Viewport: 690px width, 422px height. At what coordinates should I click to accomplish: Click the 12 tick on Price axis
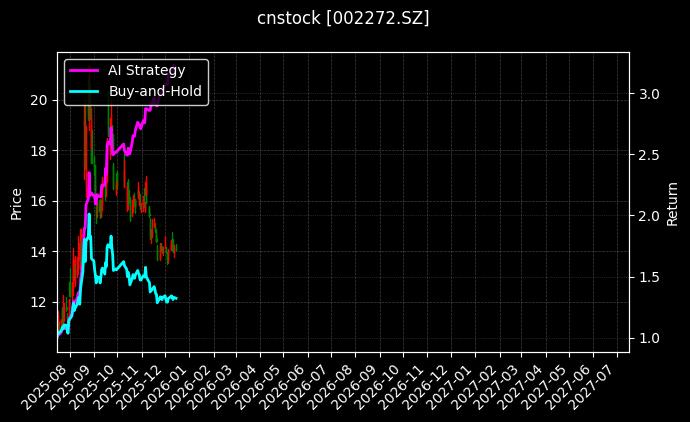tap(39, 302)
